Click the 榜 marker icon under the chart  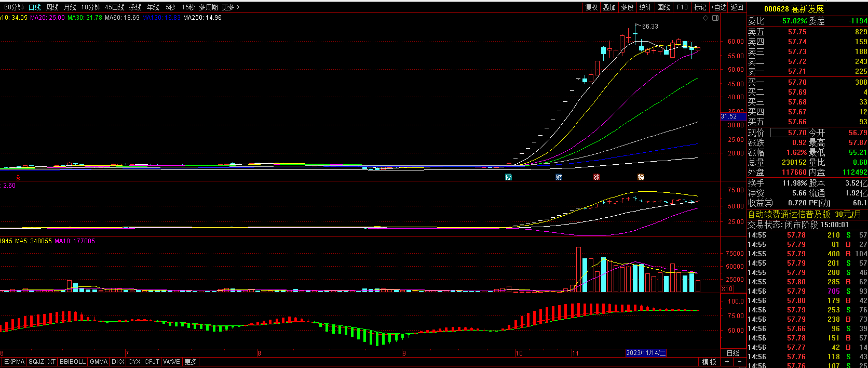tap(641, 177)
